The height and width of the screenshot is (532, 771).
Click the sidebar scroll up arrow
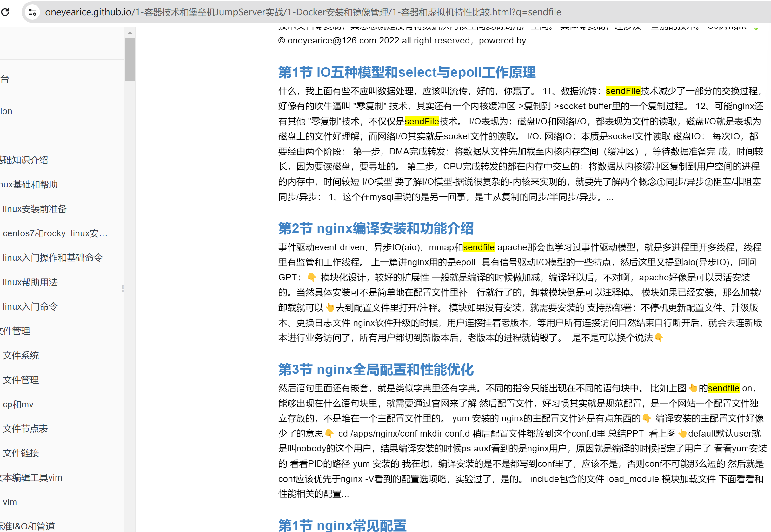pos(130,33)
